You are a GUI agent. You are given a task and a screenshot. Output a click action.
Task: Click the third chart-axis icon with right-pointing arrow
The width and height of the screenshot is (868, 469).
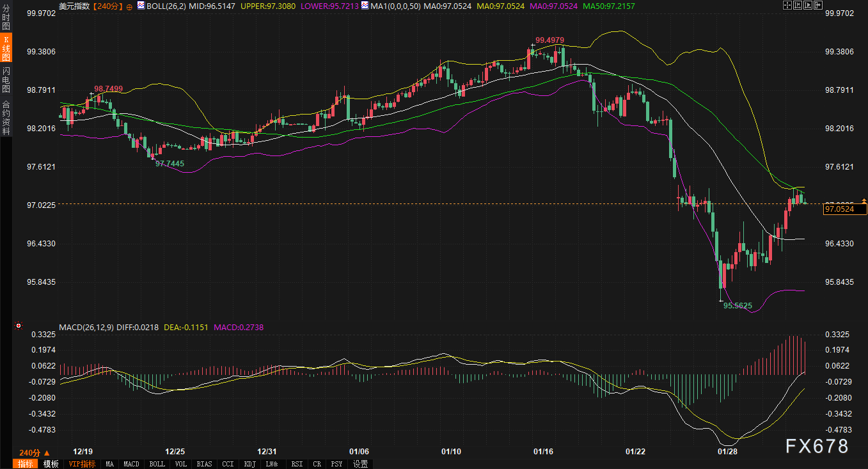point(807,5)
